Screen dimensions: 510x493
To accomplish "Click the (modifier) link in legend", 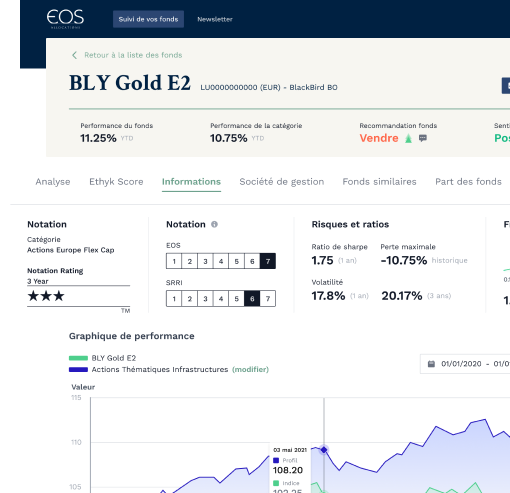I will pyautogui.click(x=250, y=369).
